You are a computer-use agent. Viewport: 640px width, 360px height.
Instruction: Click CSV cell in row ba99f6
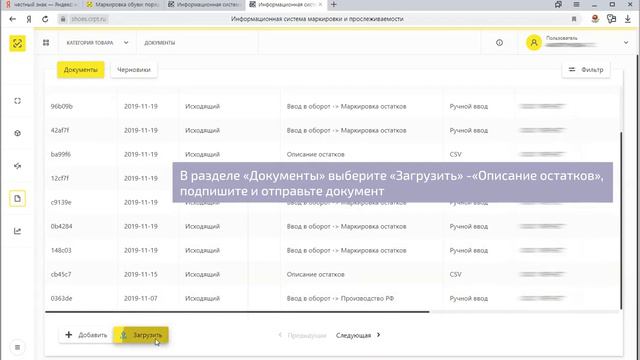tap(456, 154)
